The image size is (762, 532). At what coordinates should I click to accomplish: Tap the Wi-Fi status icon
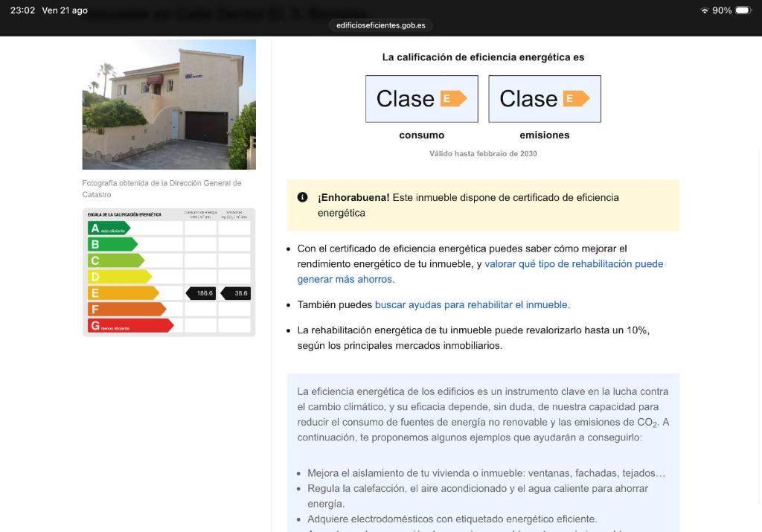704,10
